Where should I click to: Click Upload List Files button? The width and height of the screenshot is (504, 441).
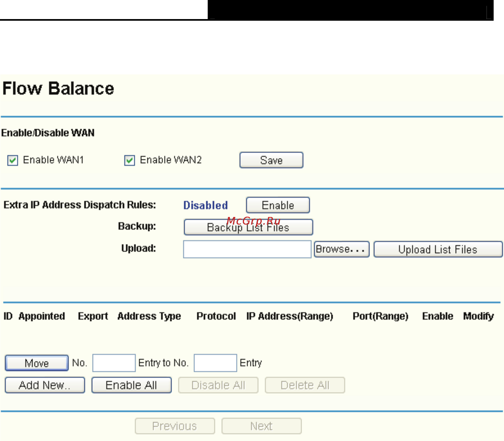pyautogui.click(x=438, y=249)
